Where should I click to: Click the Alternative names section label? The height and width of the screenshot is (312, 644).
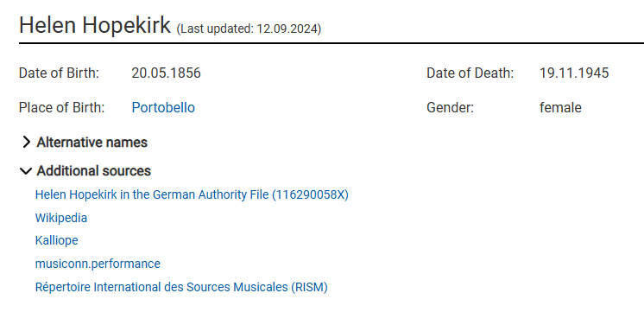click(92, 143)
